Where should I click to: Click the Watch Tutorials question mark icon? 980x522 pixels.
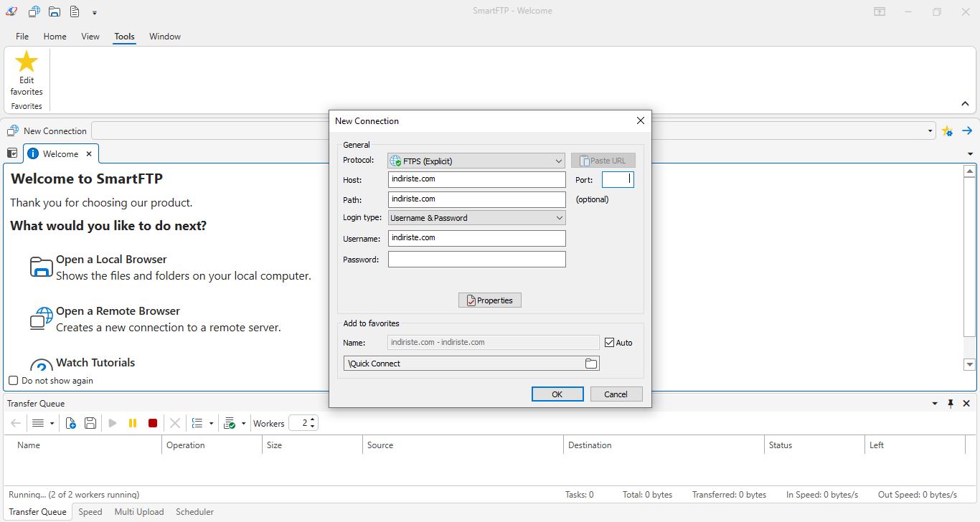[x=42, y=365]
